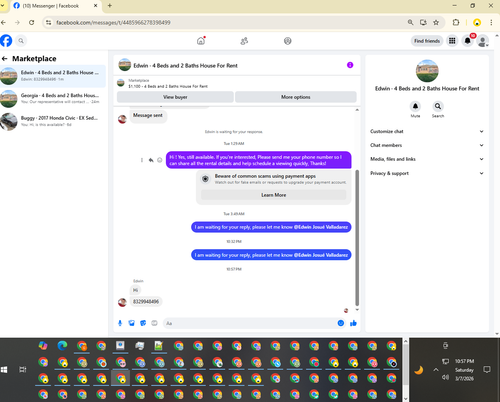Open the emoji picker in message box
The width and height of the screenshot is (500, 402).
point(341,323)
